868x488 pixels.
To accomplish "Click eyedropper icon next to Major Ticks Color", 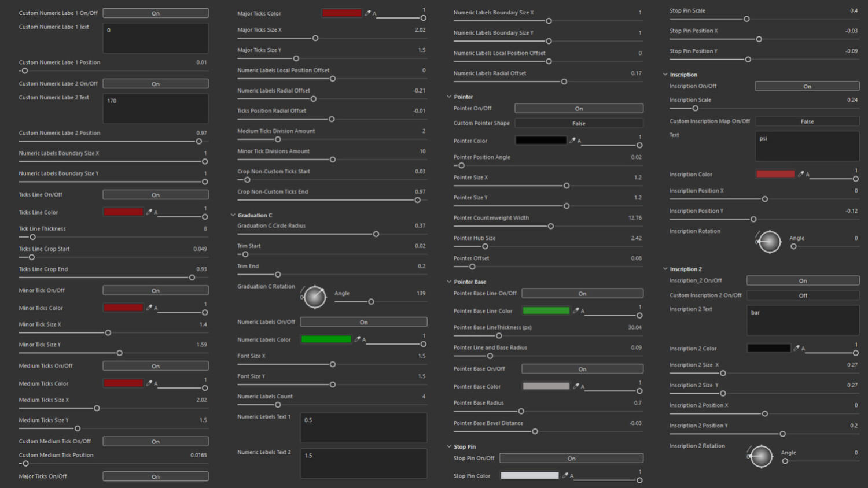I will pos(367,13).
